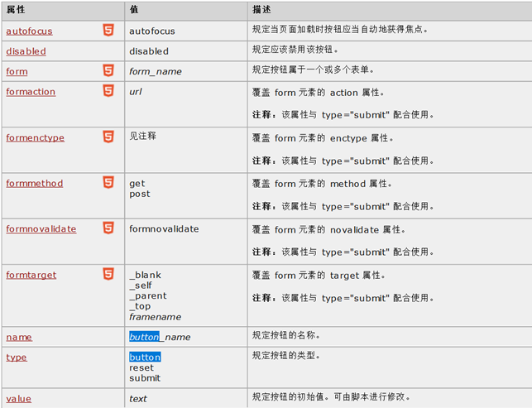Click the HTML5 icon next to formenctype
Screen dimensions: 532x408
(x=108, y=137)
